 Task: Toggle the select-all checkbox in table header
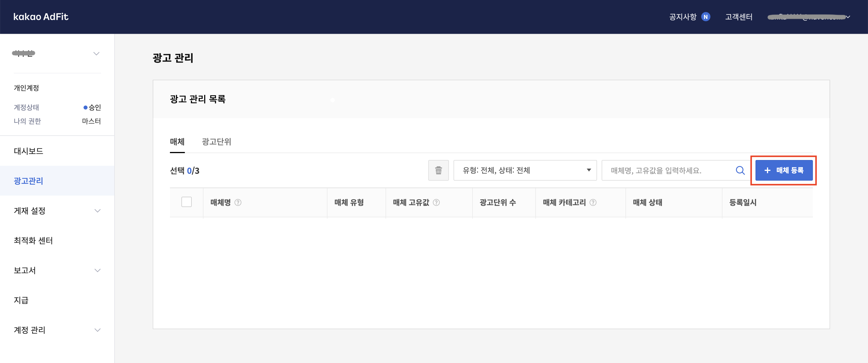(x=186, y=202)
